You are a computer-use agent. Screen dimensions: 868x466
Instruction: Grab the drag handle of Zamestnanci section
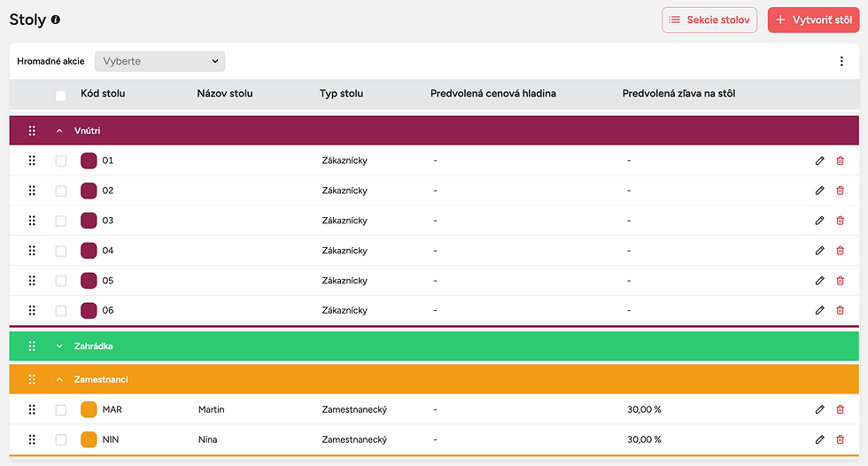pyautogui.click(x=32, y=379)
